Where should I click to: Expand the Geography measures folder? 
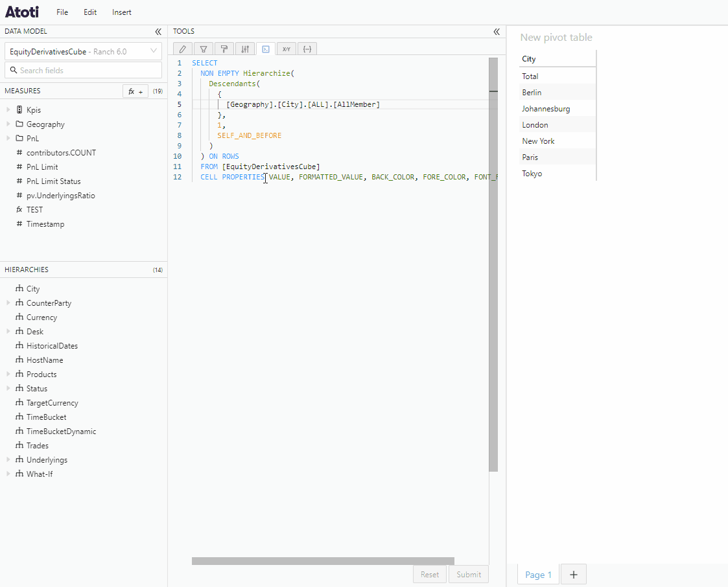[x=8, y=124]
